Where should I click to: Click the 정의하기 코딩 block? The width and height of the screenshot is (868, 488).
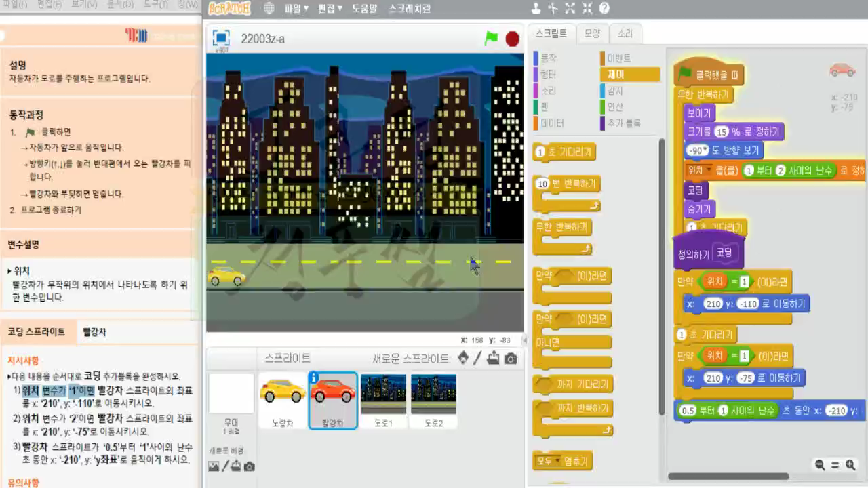tap(709, 253)
